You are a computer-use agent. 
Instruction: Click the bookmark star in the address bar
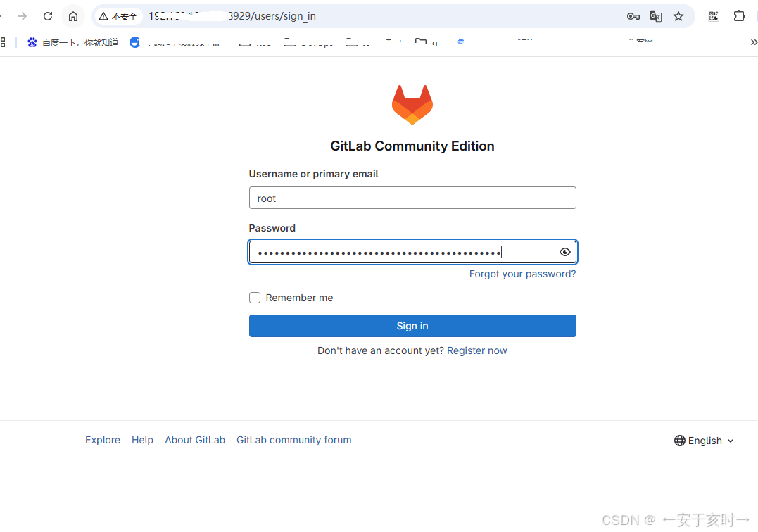click(678, 15)
